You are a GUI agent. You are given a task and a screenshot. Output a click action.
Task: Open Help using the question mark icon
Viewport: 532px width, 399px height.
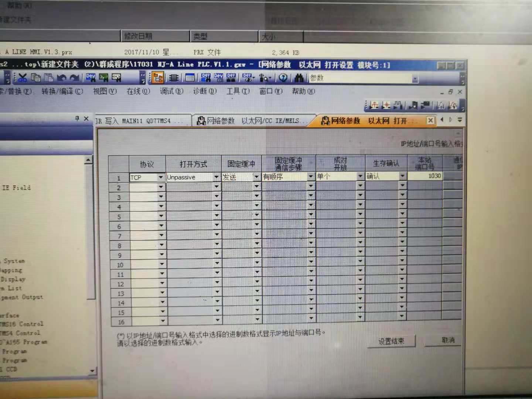coord(283,78)
